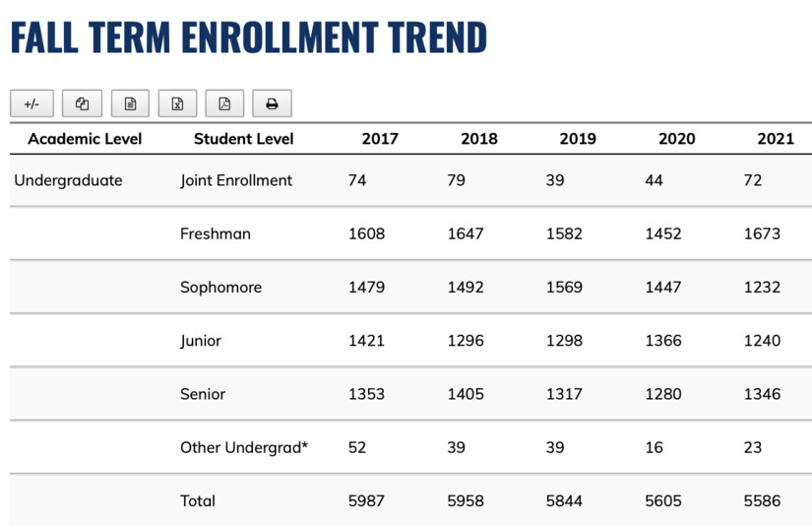This screenshot has width=812, height=526.
Task: Click the Fall Term Enrollment Trend heading
Action: tap(249, 36)
